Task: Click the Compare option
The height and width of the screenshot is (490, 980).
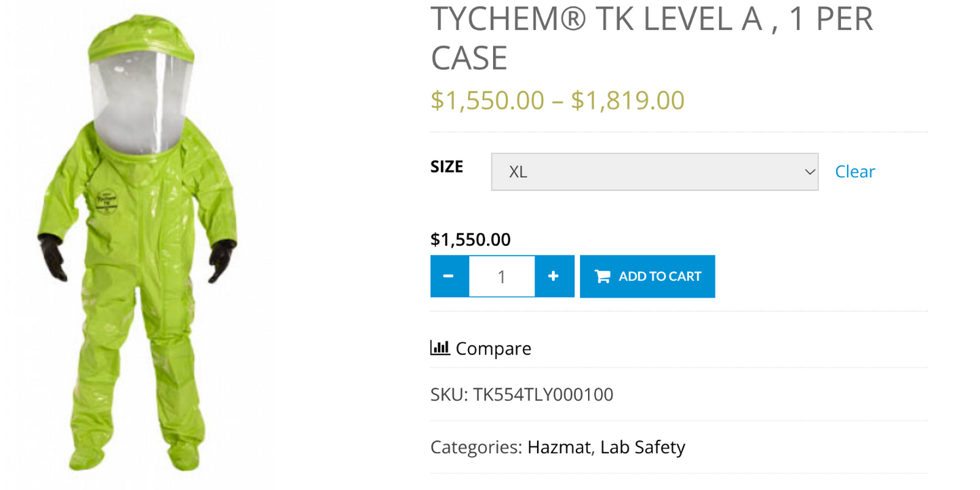Action: point(493,348)
